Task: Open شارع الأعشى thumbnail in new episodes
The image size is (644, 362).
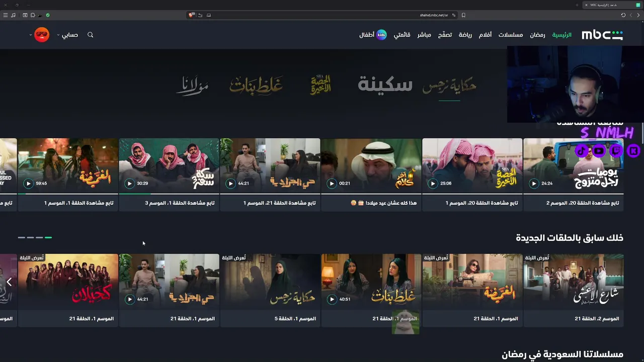Action: [573, 282]
